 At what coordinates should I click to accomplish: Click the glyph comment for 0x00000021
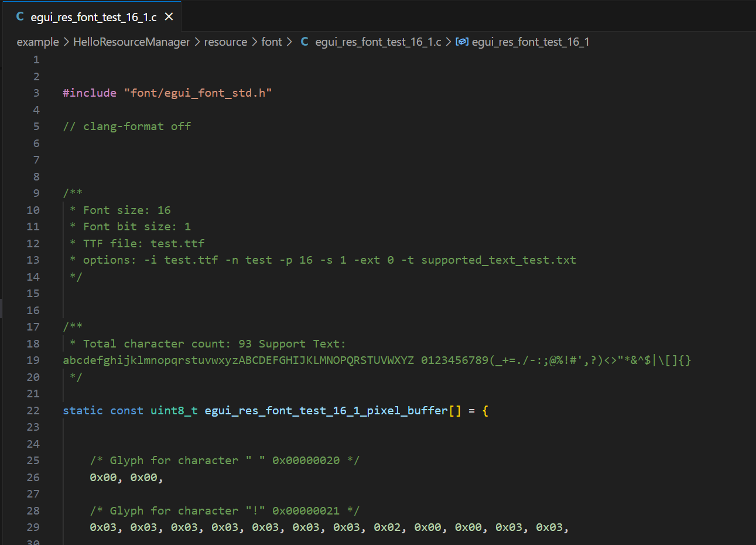(x=225, y=511)
